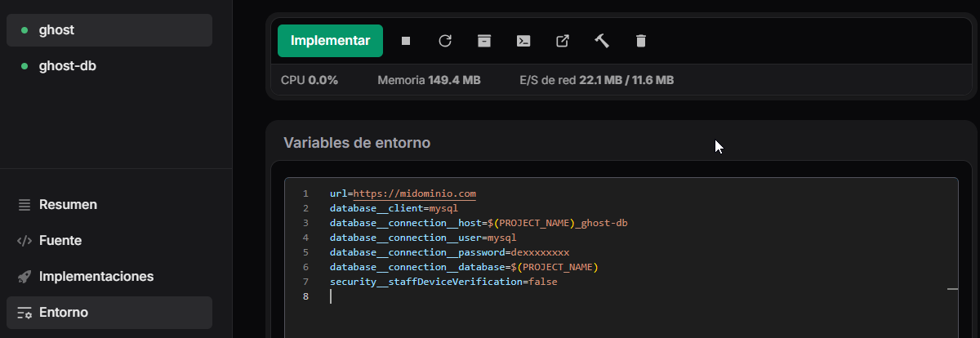The image size is (980, 338).
Task: Open the Resumen section
Action: click(x=68, y=205)
